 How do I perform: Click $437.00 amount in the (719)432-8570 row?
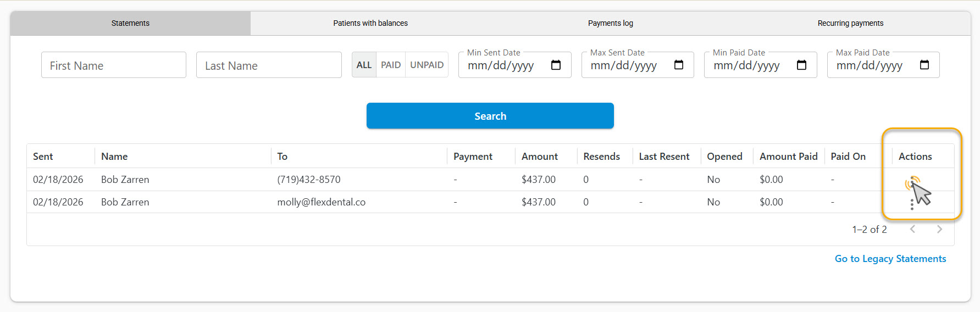(538, 180)
